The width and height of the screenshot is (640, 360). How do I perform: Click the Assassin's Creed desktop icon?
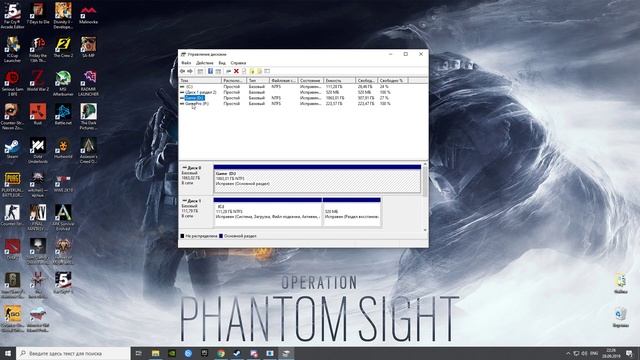tap(88, 151)
